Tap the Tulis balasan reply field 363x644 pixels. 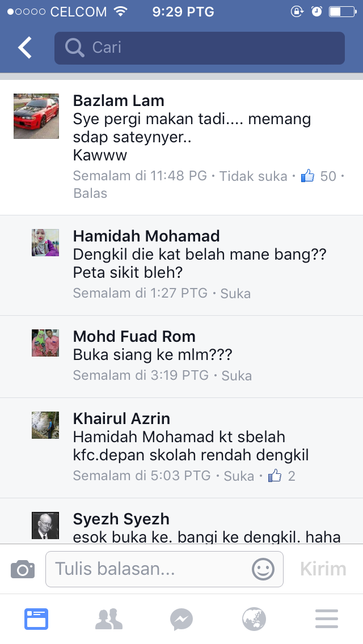pyautogui.click(x=164, y=569)
